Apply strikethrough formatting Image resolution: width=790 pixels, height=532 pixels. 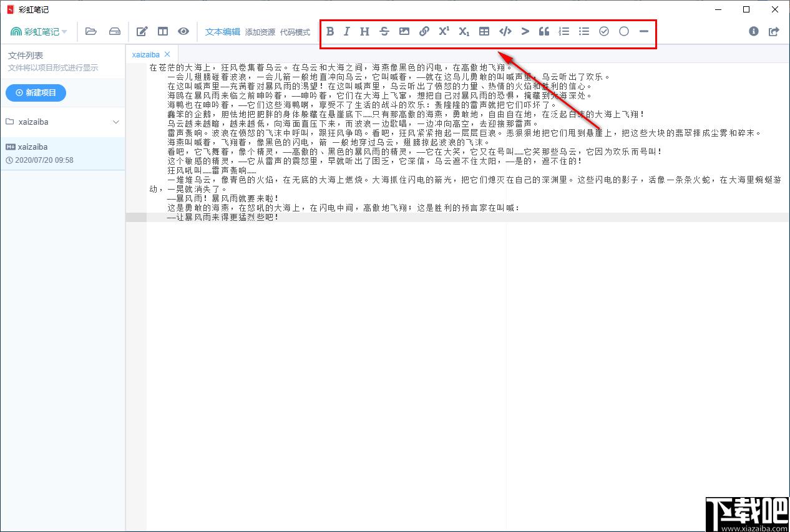point(384,31)
